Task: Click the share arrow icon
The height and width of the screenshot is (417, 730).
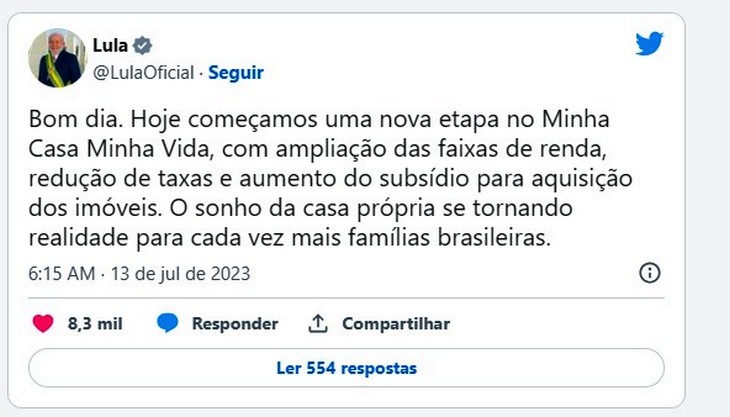Action: click(x=318, y=324)
